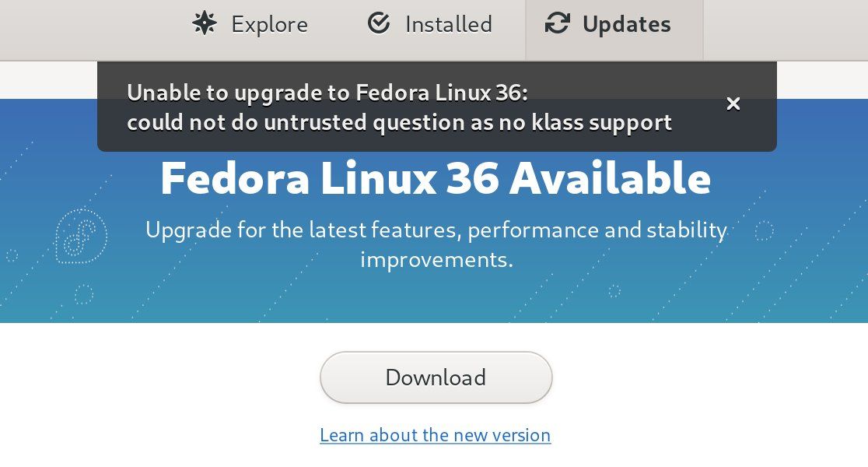
Task: Click the 'Fedora Linux 36 Available' heading
Action: [x=435, y=178]
